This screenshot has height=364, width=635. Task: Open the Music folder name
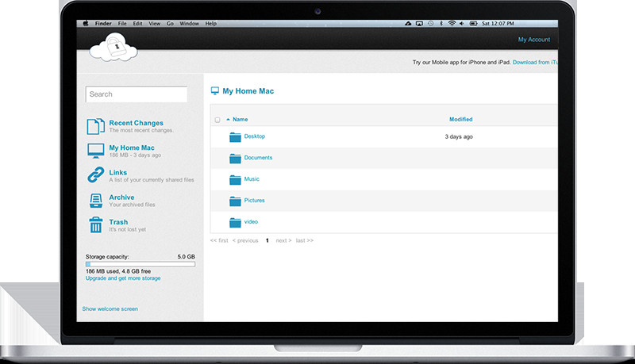pos(252,178)
